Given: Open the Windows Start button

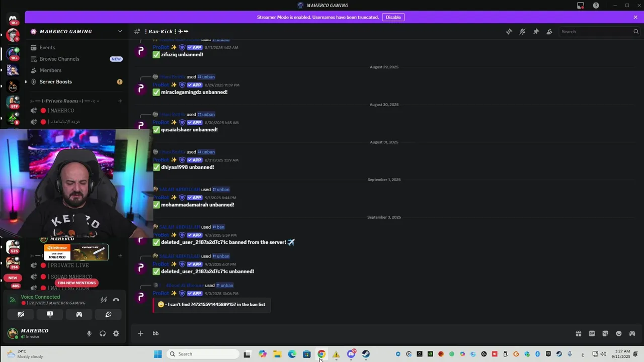Looking at the screenshot, I should point(157,354).
